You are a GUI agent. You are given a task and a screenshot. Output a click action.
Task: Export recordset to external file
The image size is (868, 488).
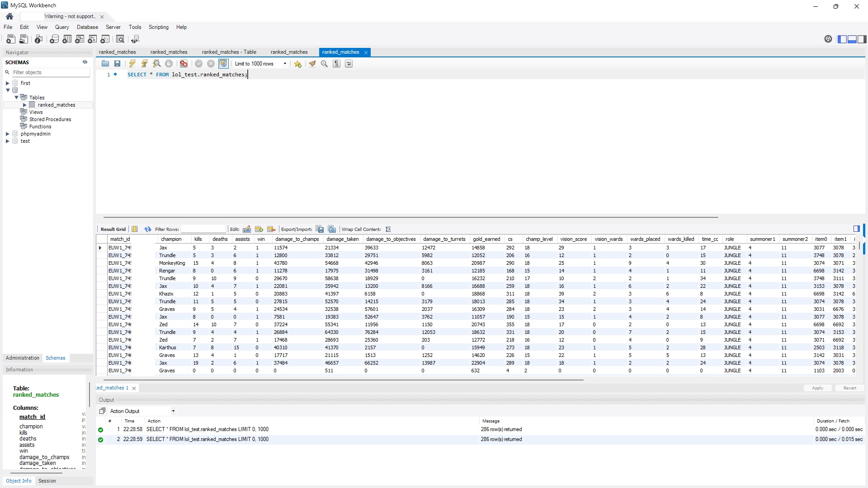tap(320, 229)
